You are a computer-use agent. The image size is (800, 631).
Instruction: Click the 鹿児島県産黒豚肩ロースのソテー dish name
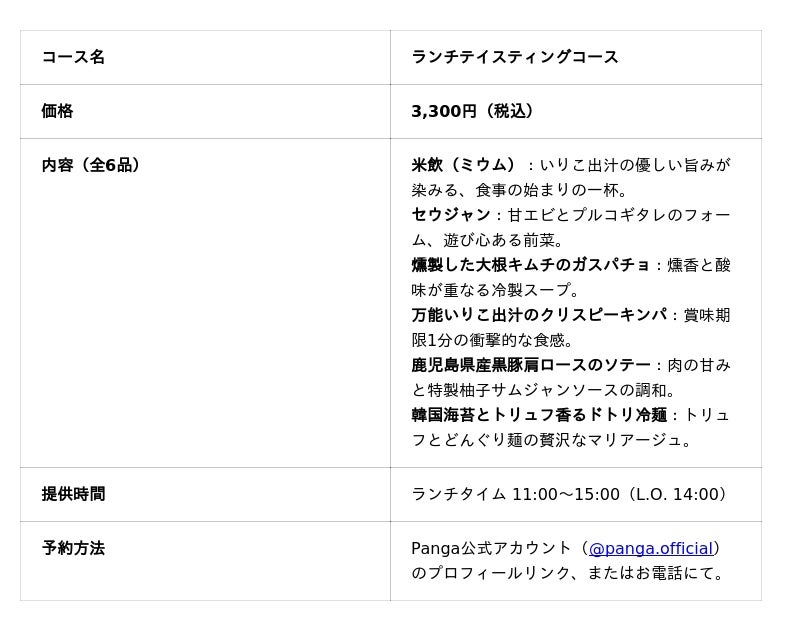(530, 365)
